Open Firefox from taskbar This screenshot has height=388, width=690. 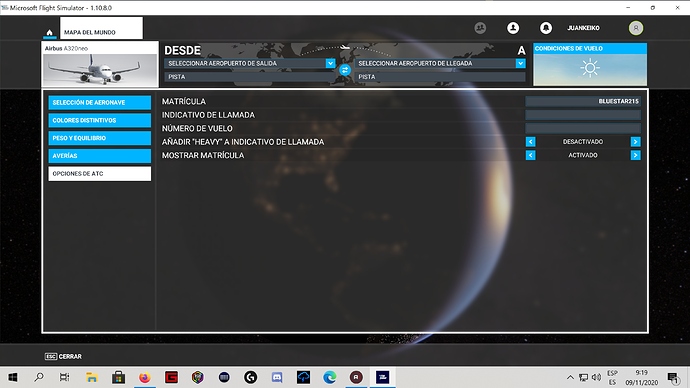144,377
